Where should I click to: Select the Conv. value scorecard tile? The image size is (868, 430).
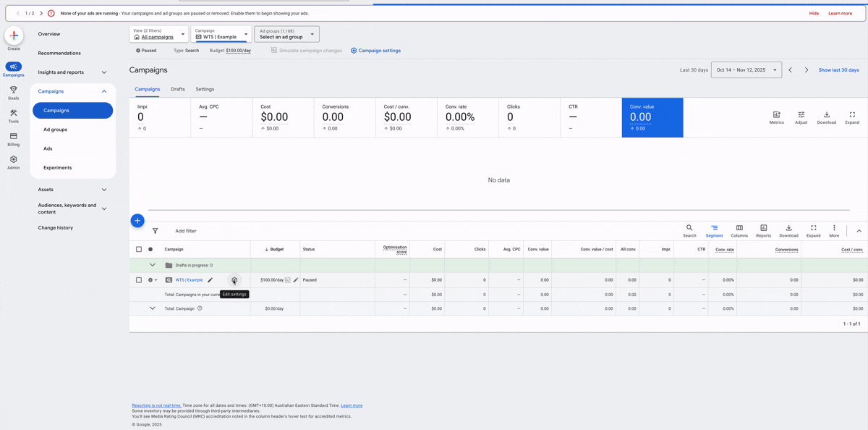[x=652, y=117]
